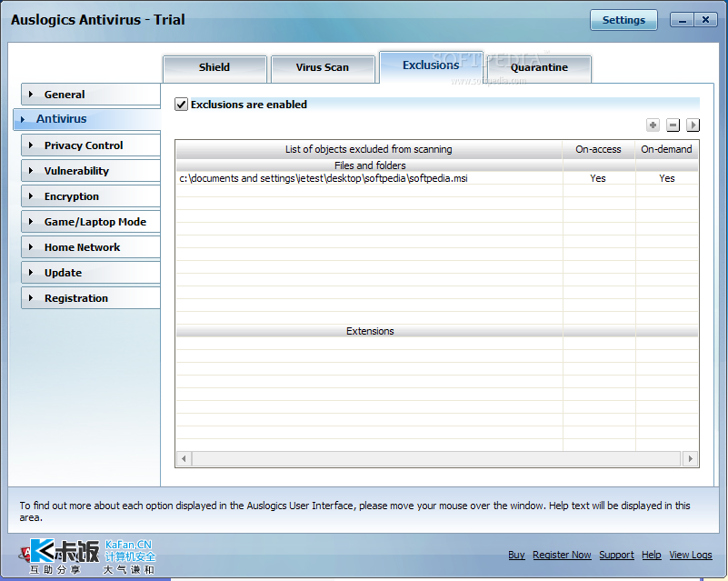The width and height of the screenshot is (728, 581).
Task: Click the Register Now link
Action: point(562,555)
